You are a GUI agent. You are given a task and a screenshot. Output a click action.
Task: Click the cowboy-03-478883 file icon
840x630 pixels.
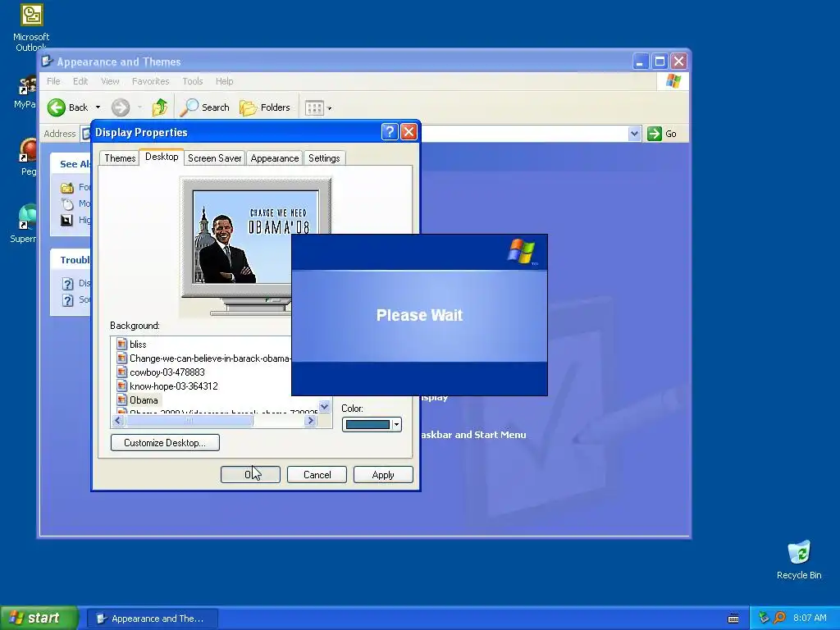coord(122,372)
